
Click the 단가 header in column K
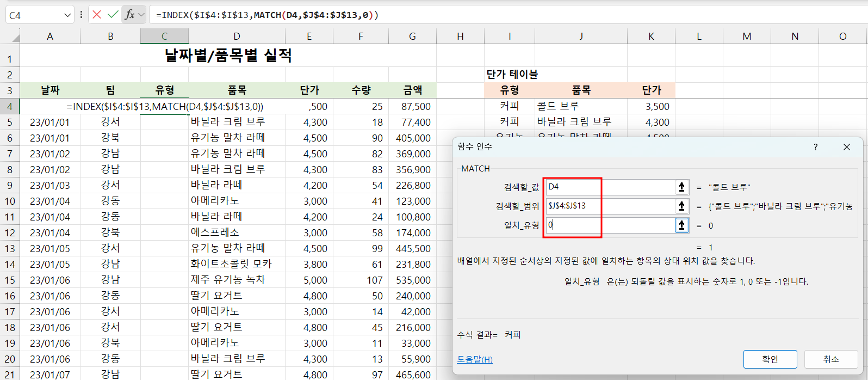[x=651, y=90]
